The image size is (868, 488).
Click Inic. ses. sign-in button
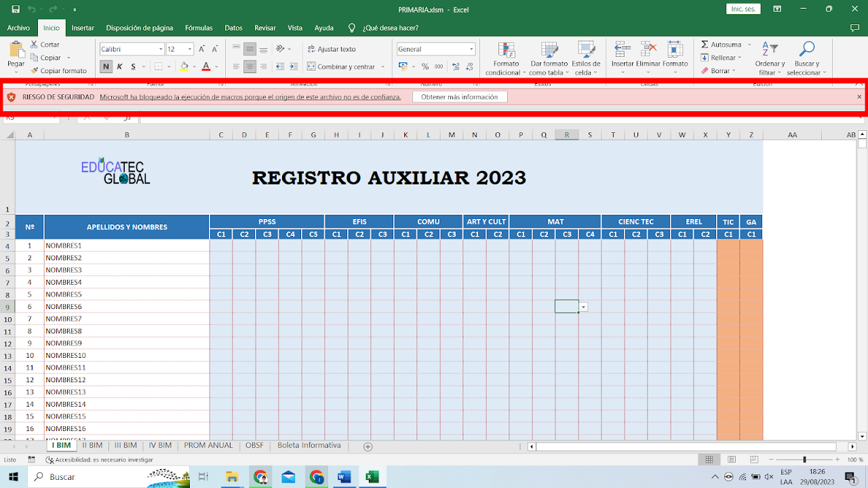click(x=743, y=9)
